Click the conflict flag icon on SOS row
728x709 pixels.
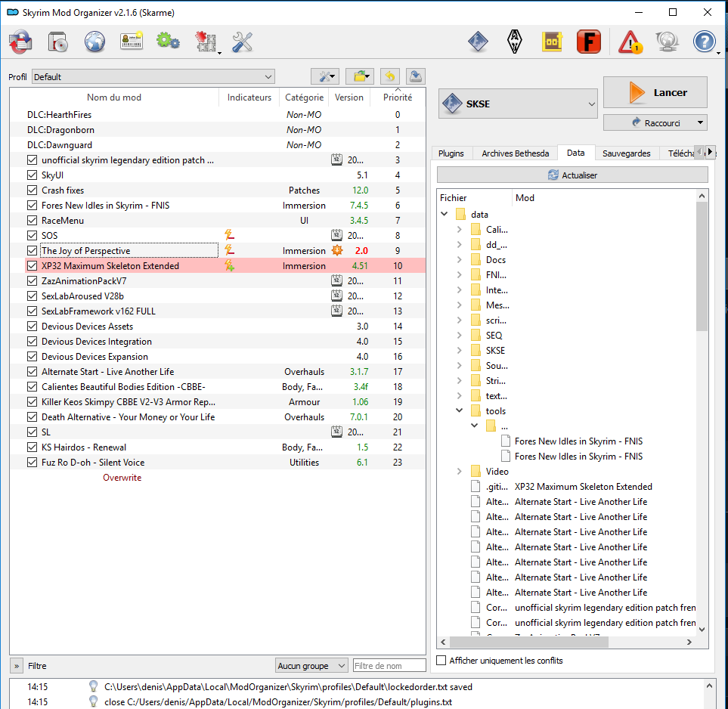229,235
